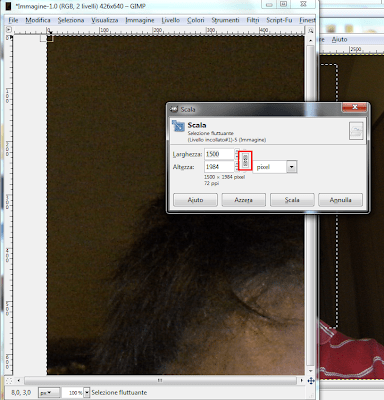Click the zoom-on-resize icon at the ruler's right end
384x400 pixels.
[x=311, y=30]
